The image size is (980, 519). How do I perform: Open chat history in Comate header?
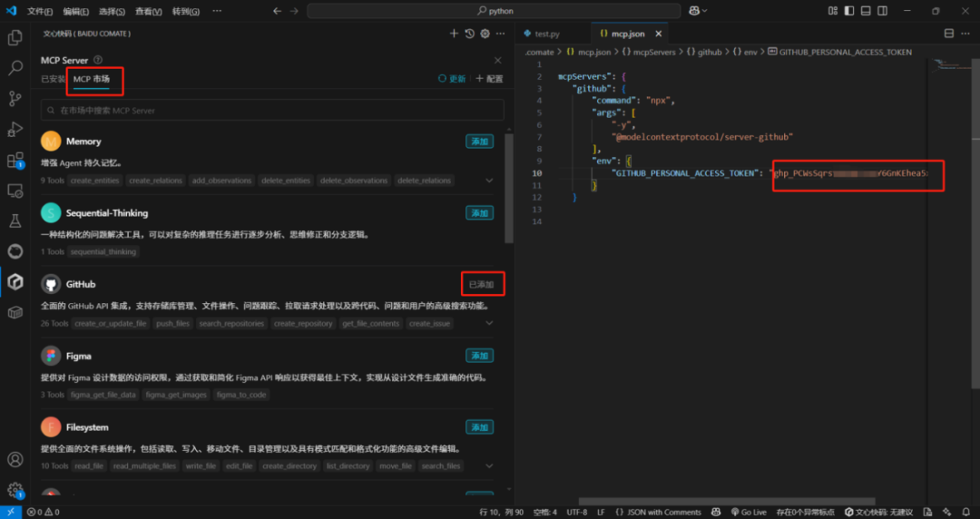(x=470, y=34)
